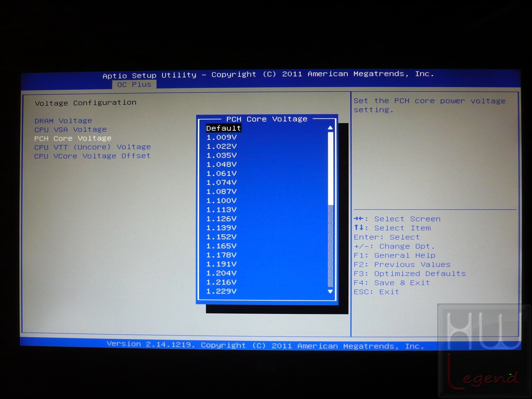Click the Enter: Select hint

coord(387,237)
